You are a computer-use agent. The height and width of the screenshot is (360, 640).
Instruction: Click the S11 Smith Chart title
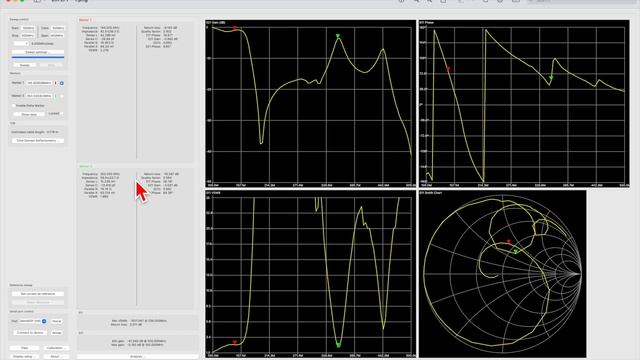pyautogui.click(x=431, y=193)
